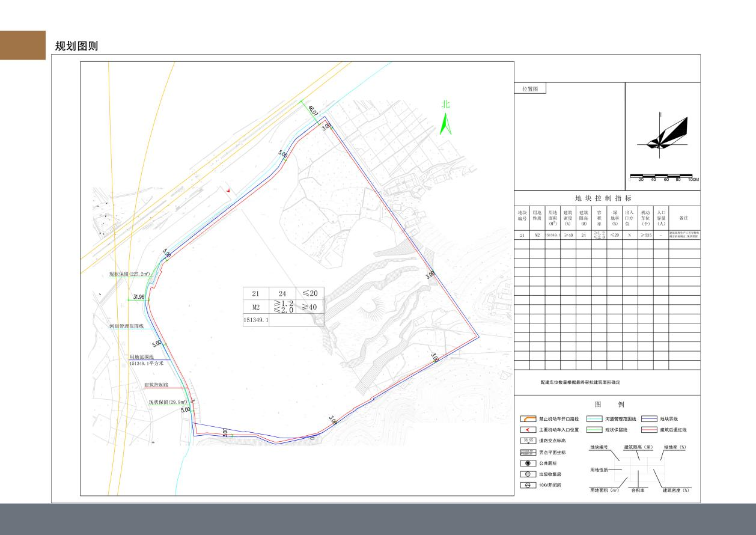Click the red 建筑后退红线 legend swatch
Image resolution: width=756 pixels, height=535 pixels.
pyautogui.click(x=650, y=430)
